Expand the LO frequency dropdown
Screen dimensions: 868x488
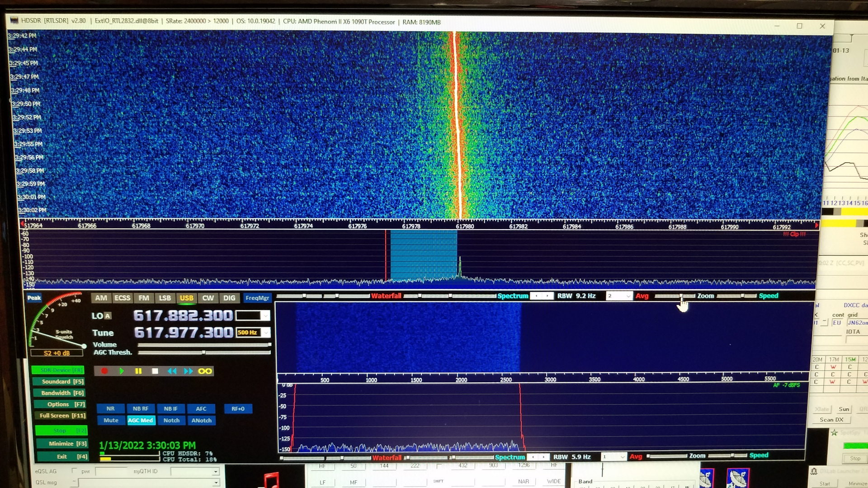[x=265, y=315]
